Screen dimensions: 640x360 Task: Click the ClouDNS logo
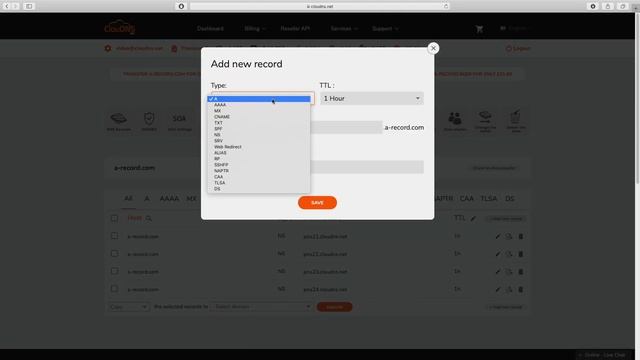point(119,27)
